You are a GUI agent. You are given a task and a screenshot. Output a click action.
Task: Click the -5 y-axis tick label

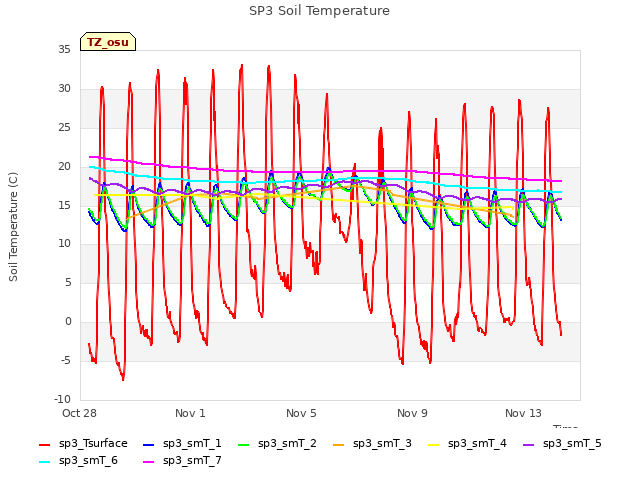tap(66, 360)
